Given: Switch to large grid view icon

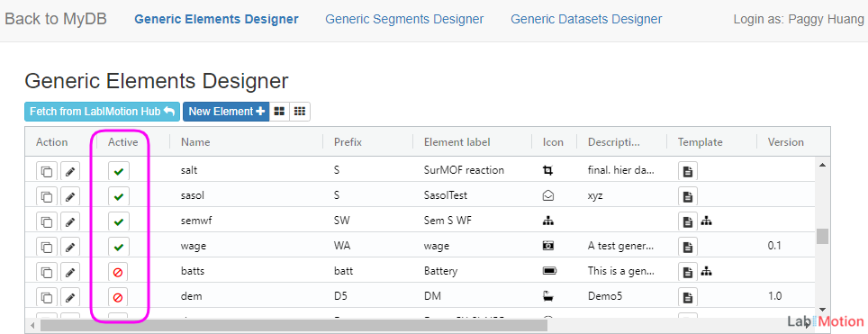Looking at the screenshot, I should (279, 112).
